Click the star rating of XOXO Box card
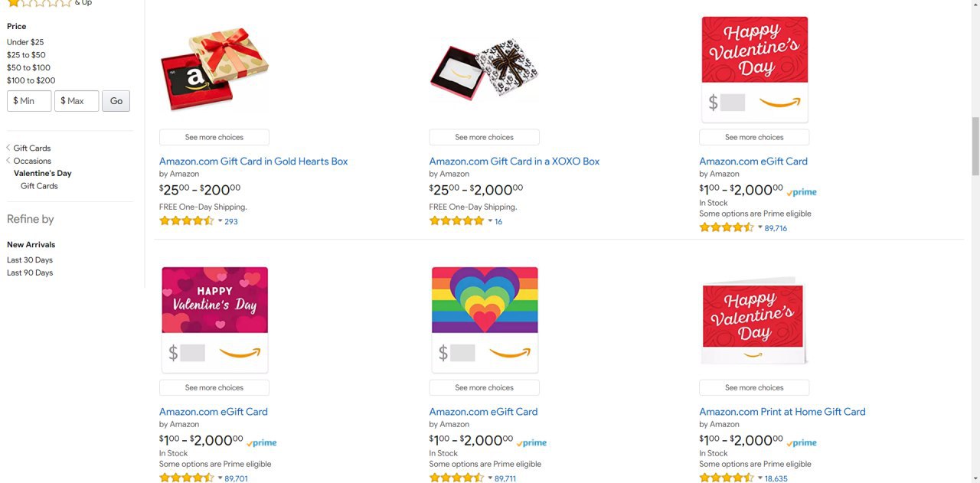Viewport: 980px width, 483px height. [x=456, y=221]
